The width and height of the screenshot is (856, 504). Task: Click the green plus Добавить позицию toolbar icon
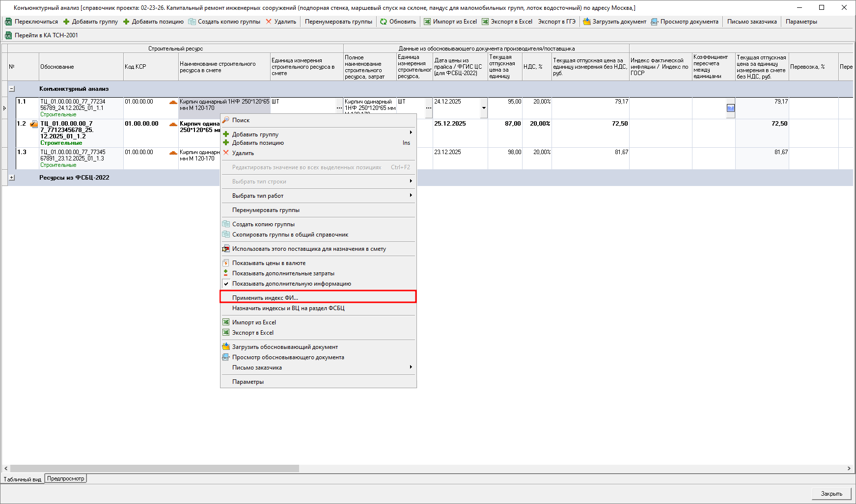coord(126,22)
